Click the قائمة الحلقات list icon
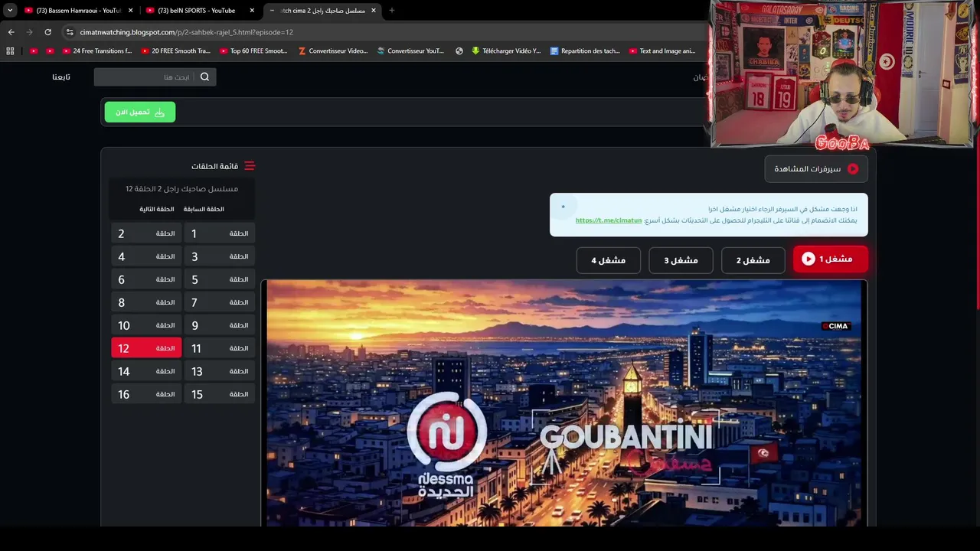The image size is (980, 551). [x=250, y=166]
